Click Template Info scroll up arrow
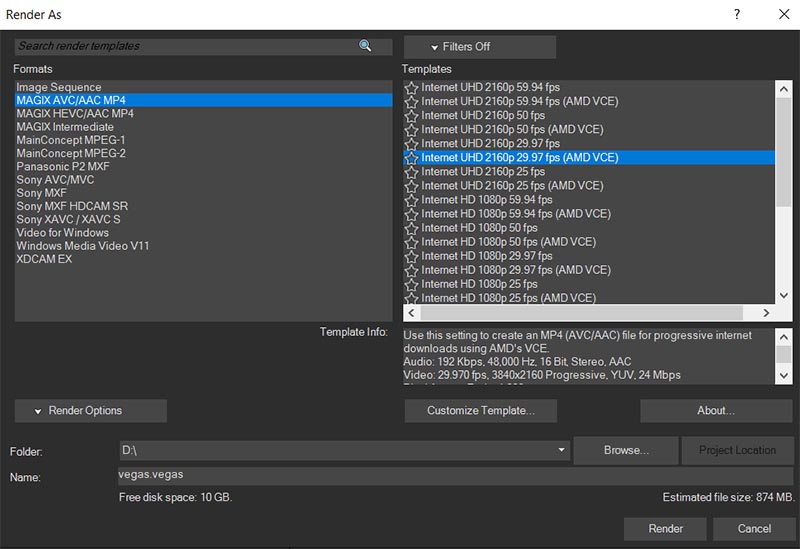800x549 pixels. pos(784,337)
